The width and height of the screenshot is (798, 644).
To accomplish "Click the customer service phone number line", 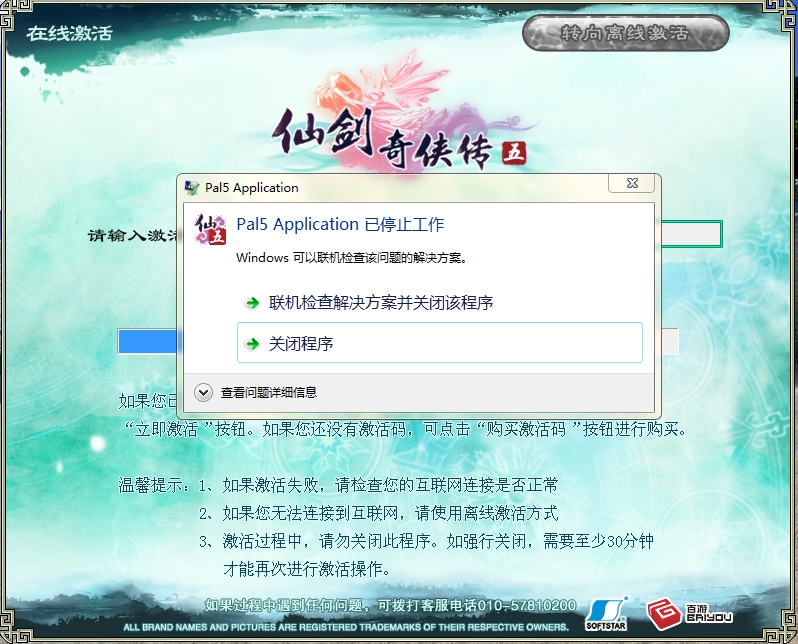I will click(390, 605).
